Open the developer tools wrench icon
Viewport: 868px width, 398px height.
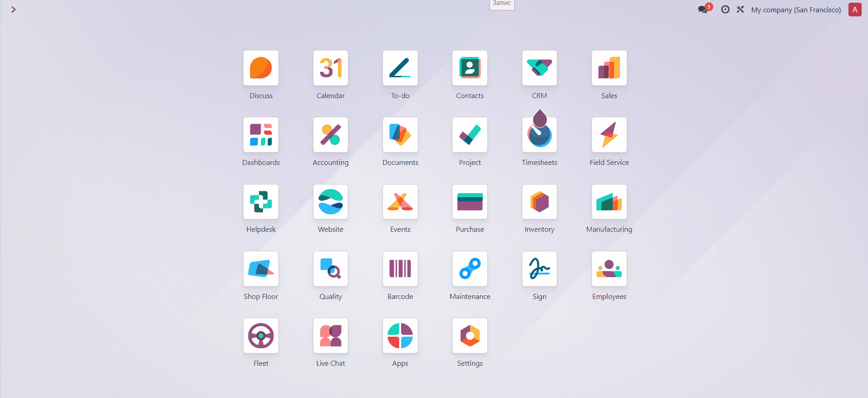pyautogui.click(x=740, y=10)
